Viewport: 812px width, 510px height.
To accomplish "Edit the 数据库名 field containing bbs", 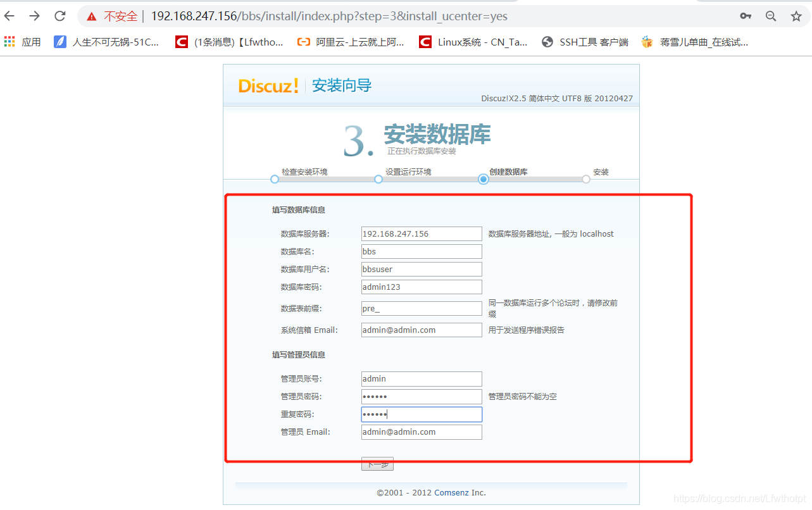I will point(422,251).
